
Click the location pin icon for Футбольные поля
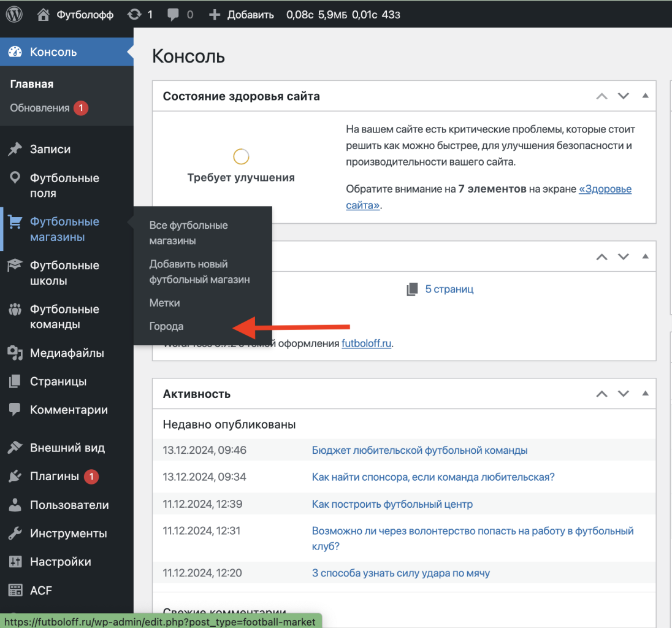[x=15, y=178]
